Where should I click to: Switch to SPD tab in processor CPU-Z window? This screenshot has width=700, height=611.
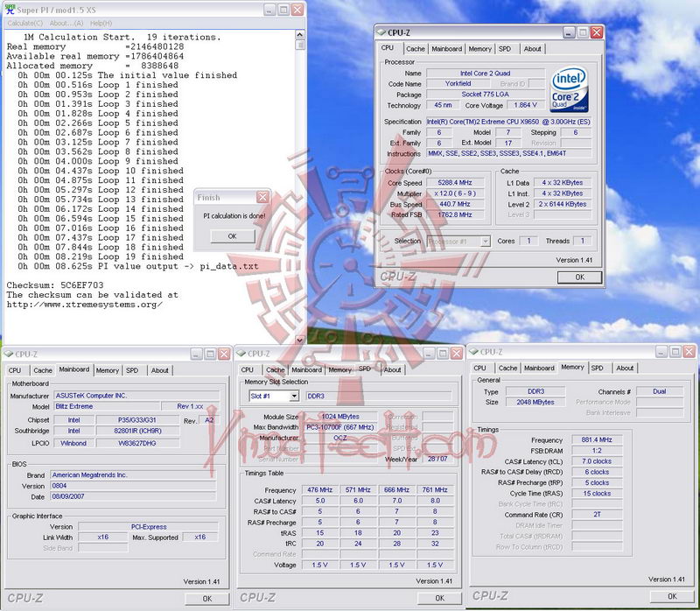click(505, 49)
